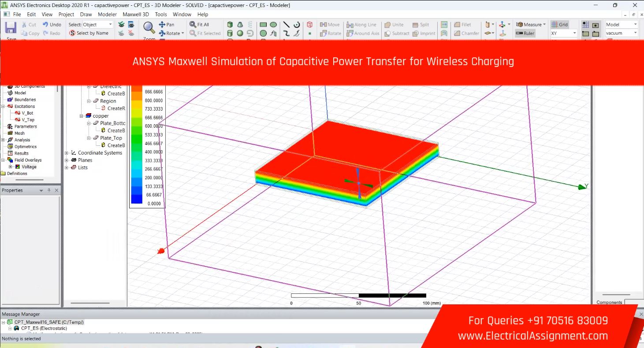Click the Undo button

[52, 25]
